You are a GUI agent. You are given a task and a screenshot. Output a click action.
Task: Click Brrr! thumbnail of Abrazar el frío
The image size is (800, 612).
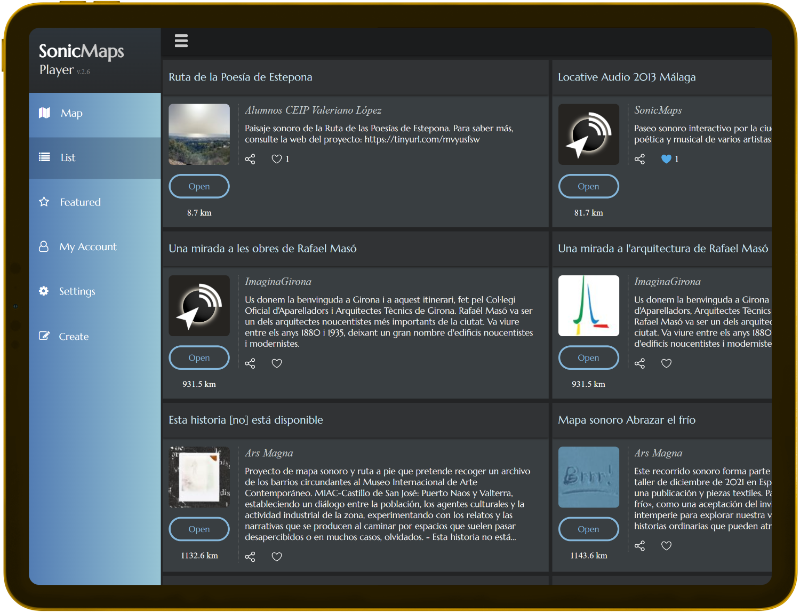click(588, 477)
